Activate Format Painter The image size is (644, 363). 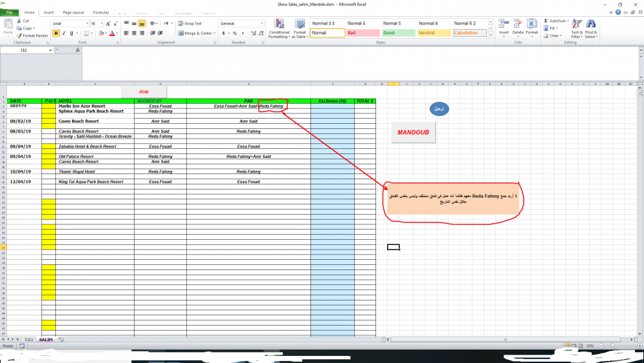point(32,35)
